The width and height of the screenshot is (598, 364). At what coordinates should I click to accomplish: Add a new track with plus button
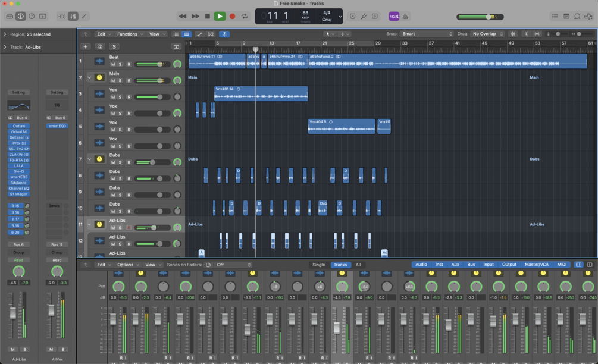(86, 46)
